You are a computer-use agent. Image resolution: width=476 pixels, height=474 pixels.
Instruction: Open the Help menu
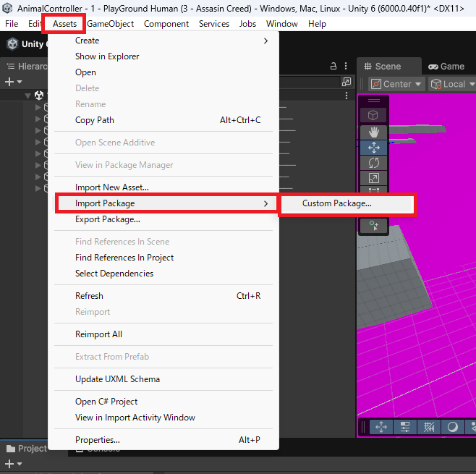317,24
